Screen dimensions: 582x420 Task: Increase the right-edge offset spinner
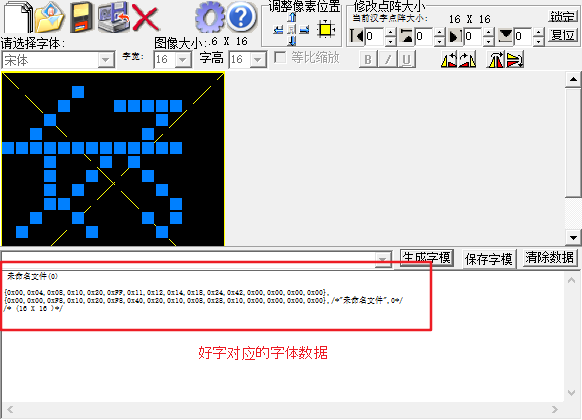pyautogui.click(x=488, y=33)
